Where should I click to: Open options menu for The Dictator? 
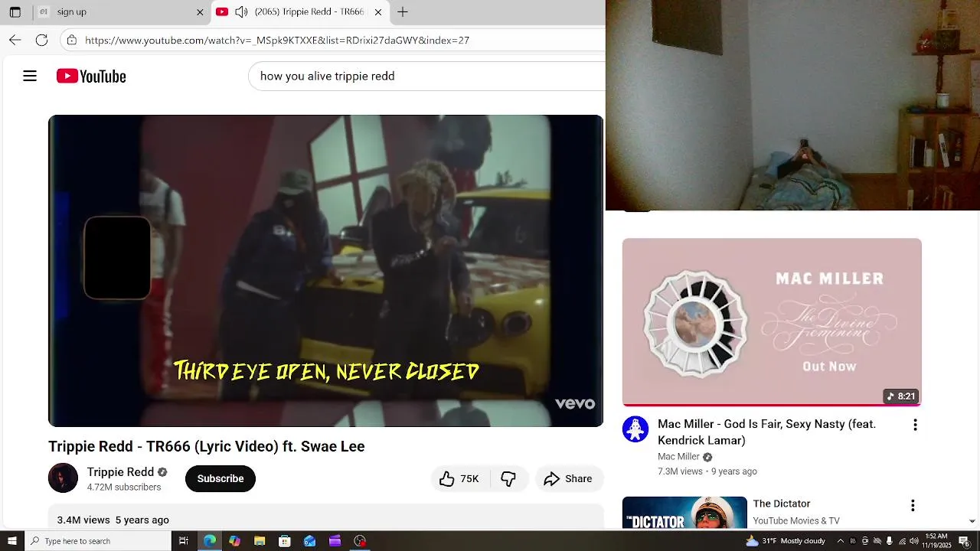point(913,505)
